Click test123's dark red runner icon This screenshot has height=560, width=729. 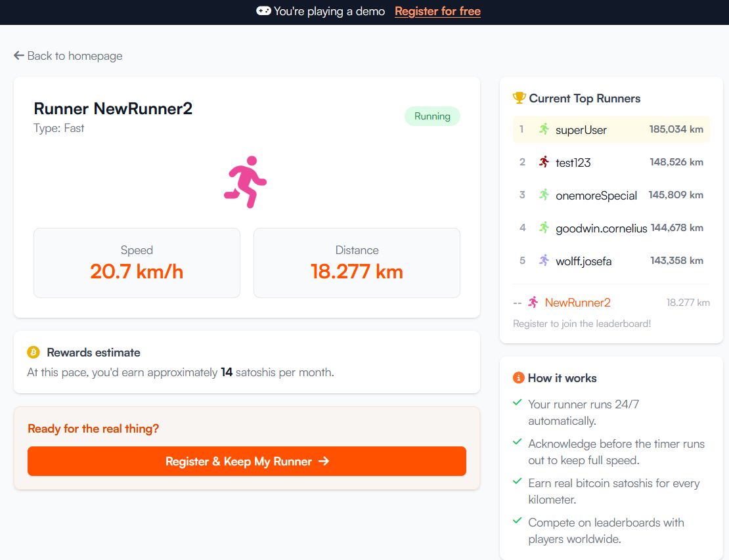pyautogui.click(x=544, y=162)
